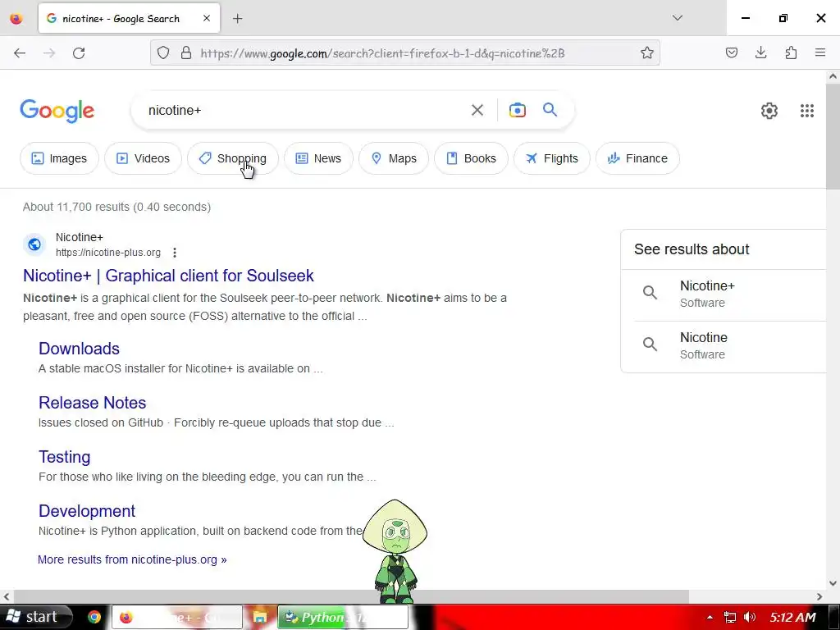Click the vertical scrollbar thumb
This screenshot has height=630, width=840.
[x=833, y=137]
